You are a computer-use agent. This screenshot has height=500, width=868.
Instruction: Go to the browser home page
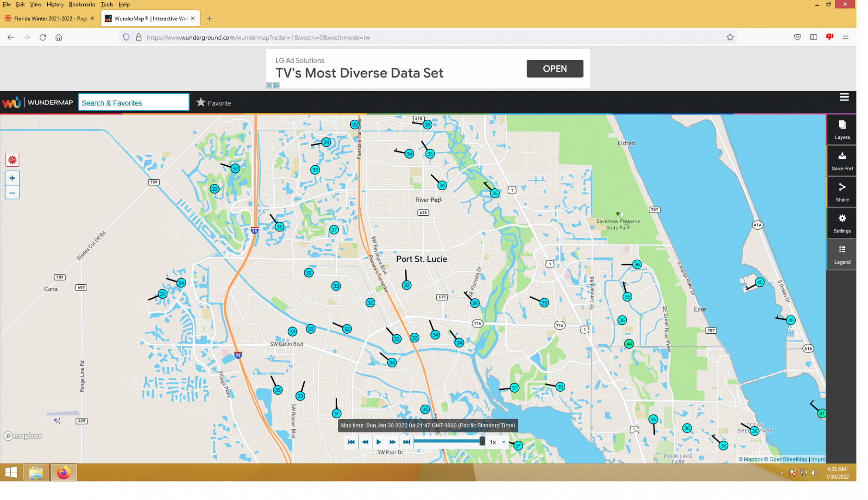point(59,38)
